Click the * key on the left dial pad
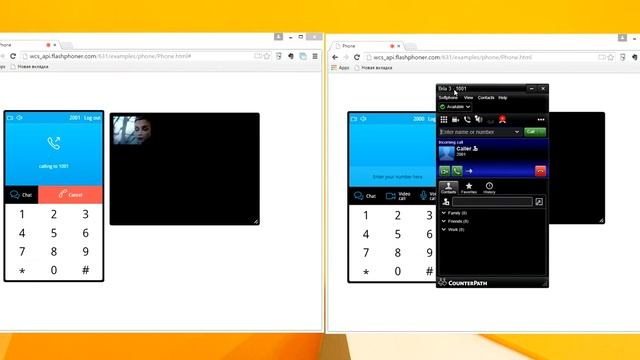The image size is (640, 360). [x=22, y=271]
